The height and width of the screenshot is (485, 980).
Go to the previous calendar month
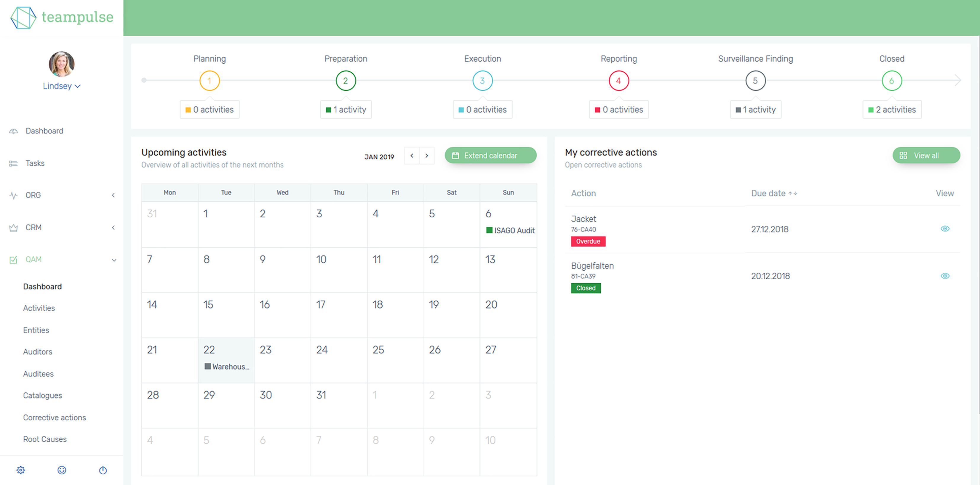click(412, 155)
